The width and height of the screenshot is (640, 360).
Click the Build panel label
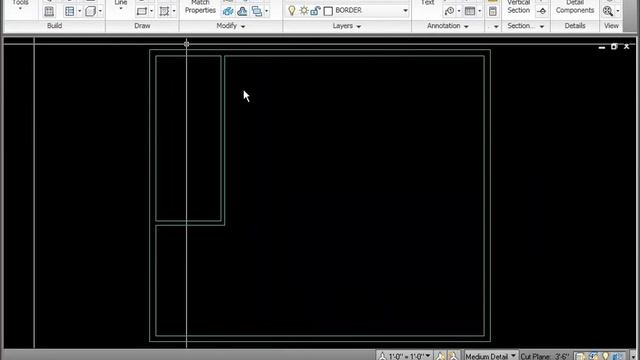pyautogui.click(x=54, y=26)
